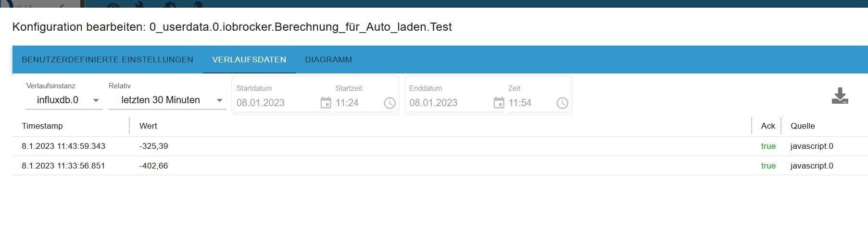This screenshot has width=868, height=229.
Task: Click the end Zeit clock icon
Action: tap(562, 103)
